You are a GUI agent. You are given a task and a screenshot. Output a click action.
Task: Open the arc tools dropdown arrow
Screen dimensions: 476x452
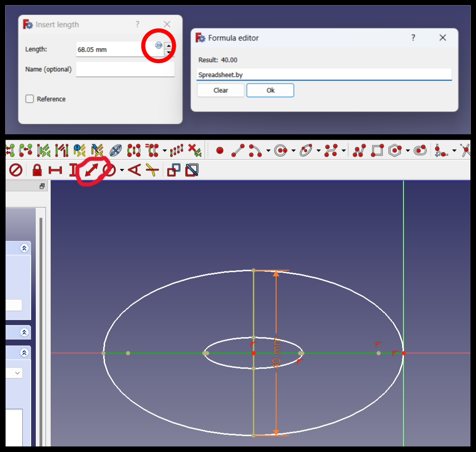pos(268,150)
